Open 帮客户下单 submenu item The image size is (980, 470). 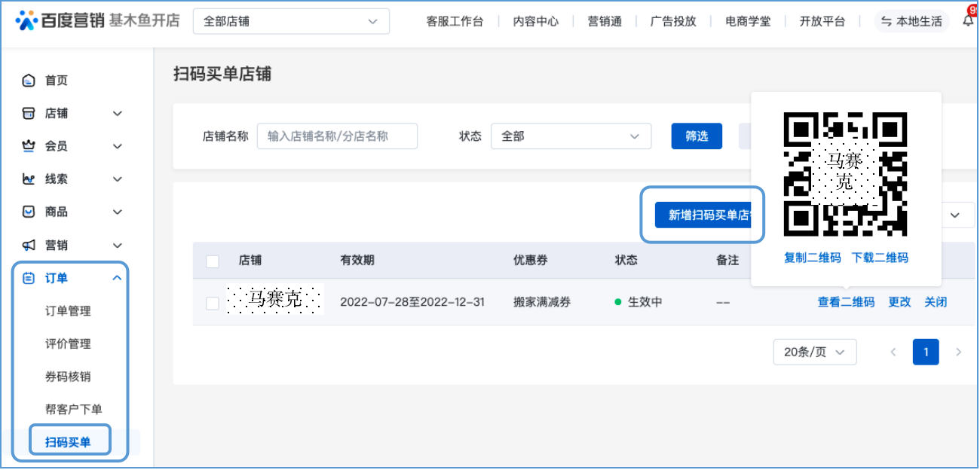click(x=74, y=409)
